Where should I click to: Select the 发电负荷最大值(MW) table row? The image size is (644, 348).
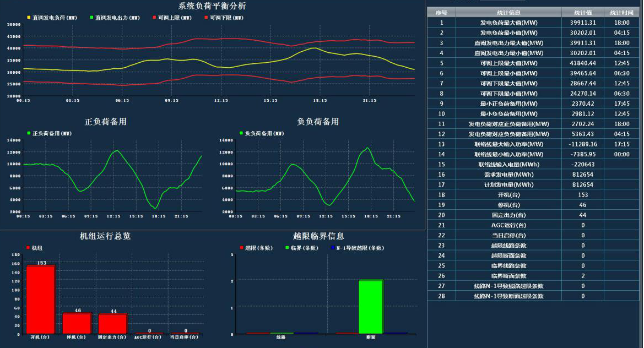[508, 23]
